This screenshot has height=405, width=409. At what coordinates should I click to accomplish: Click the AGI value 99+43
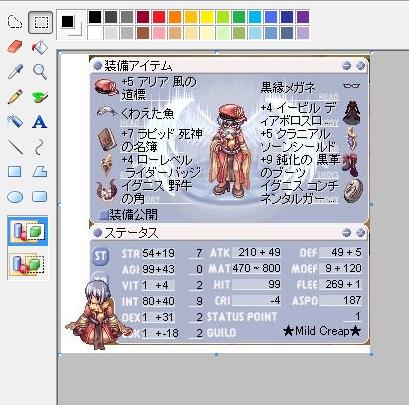click(x=158, y=269)
